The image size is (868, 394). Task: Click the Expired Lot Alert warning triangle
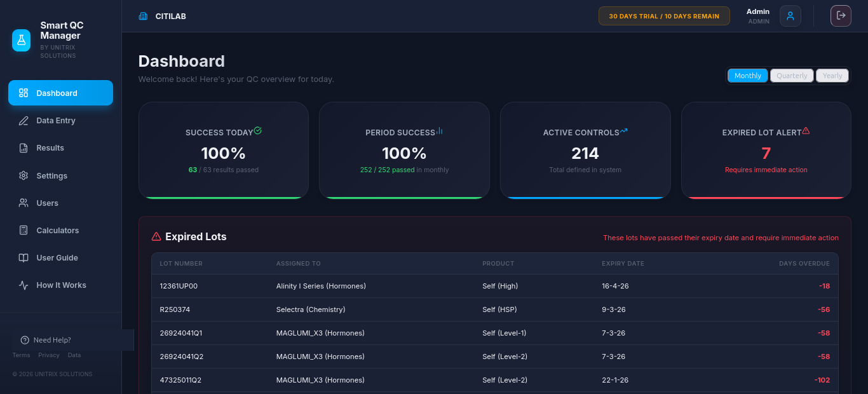coord(806,131)
